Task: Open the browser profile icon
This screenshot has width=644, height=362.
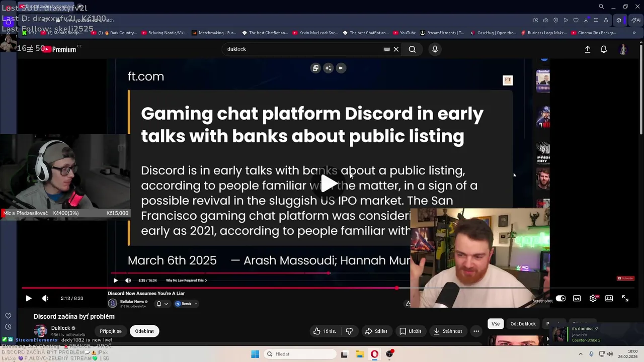Action: 606,20
